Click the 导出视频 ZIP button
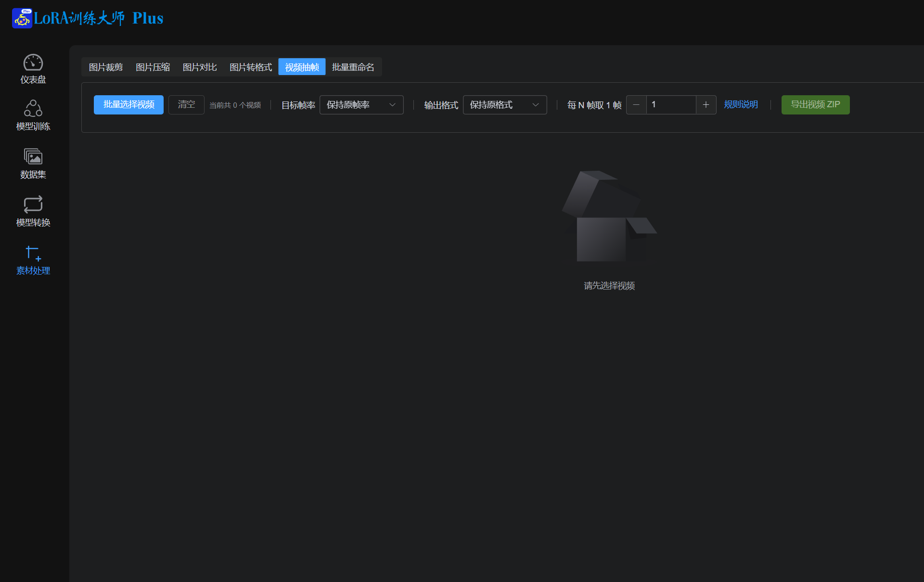The image size is (924, 582). coord(815,104)
